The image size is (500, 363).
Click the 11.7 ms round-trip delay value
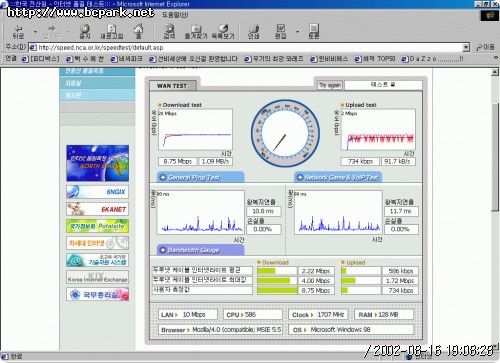(401, 211)
